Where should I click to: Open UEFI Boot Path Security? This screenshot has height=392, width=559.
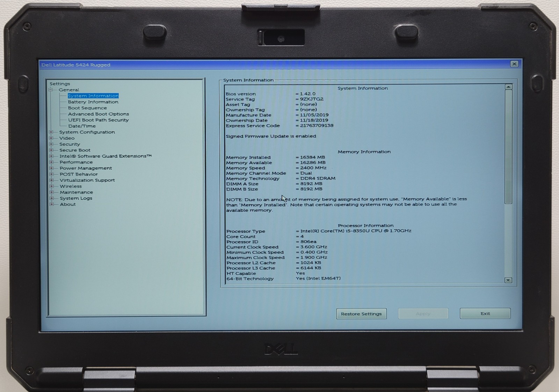[x=98, y=120]
